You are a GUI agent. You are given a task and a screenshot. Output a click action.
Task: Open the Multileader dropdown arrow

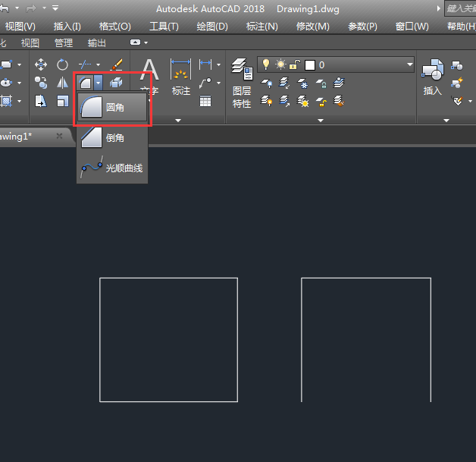(x=218, y=83)
